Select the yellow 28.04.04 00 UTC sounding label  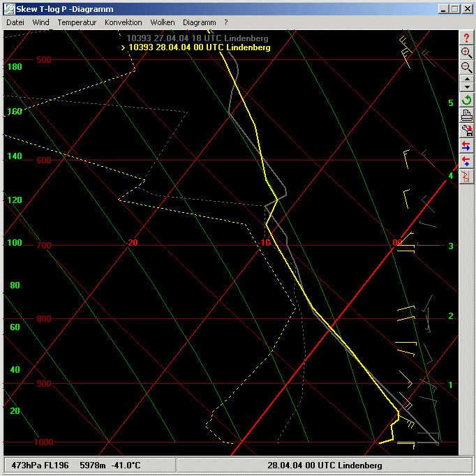198,47
